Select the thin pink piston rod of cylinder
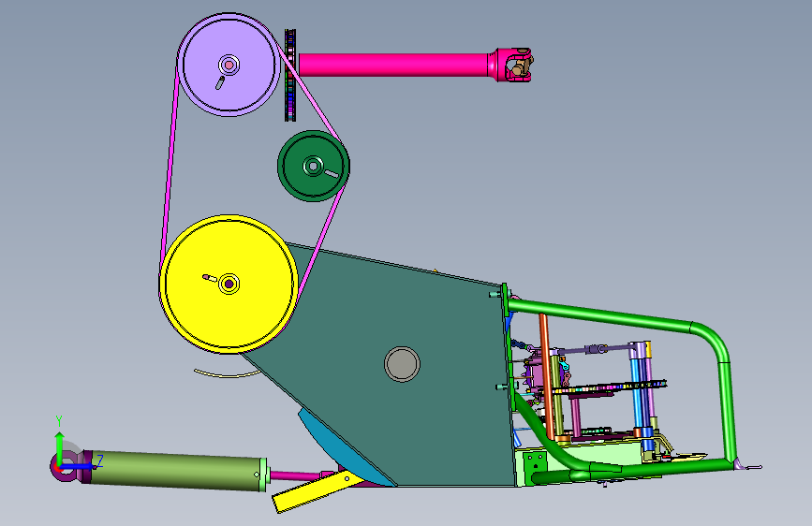The width and height of the screenshot is (812, 526). coord(295,475)
